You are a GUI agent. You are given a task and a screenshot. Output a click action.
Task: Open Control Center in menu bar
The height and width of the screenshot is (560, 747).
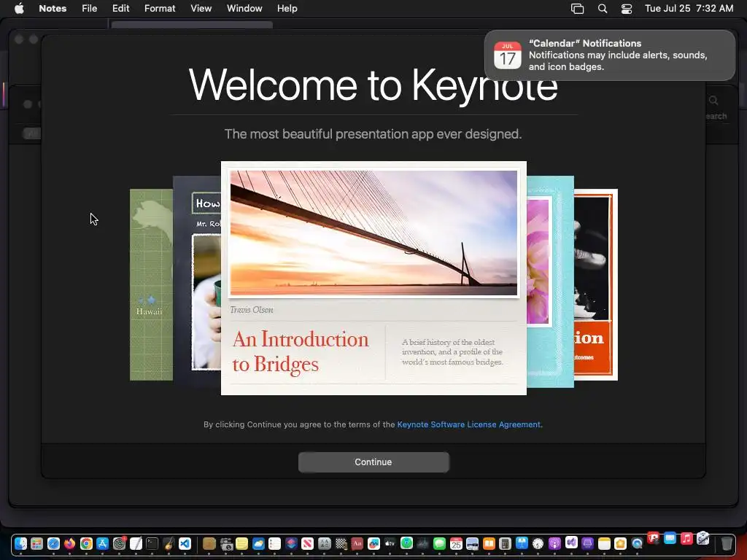coord(627,9)
